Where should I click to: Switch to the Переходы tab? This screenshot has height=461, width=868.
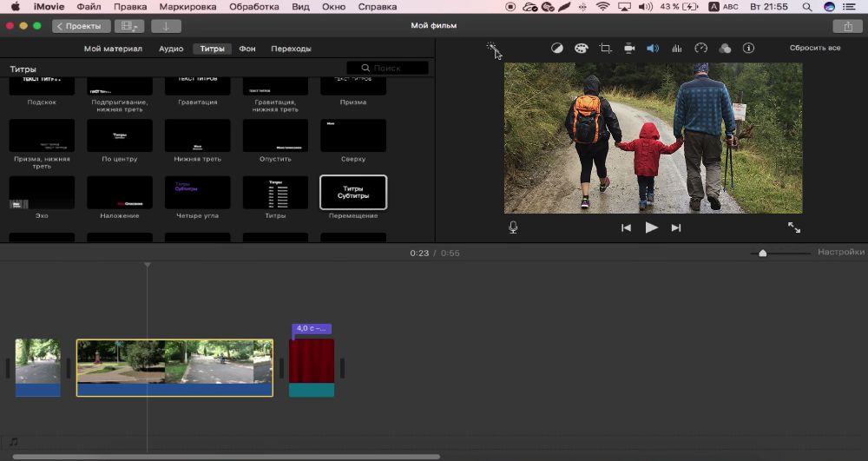pos(291,49)
